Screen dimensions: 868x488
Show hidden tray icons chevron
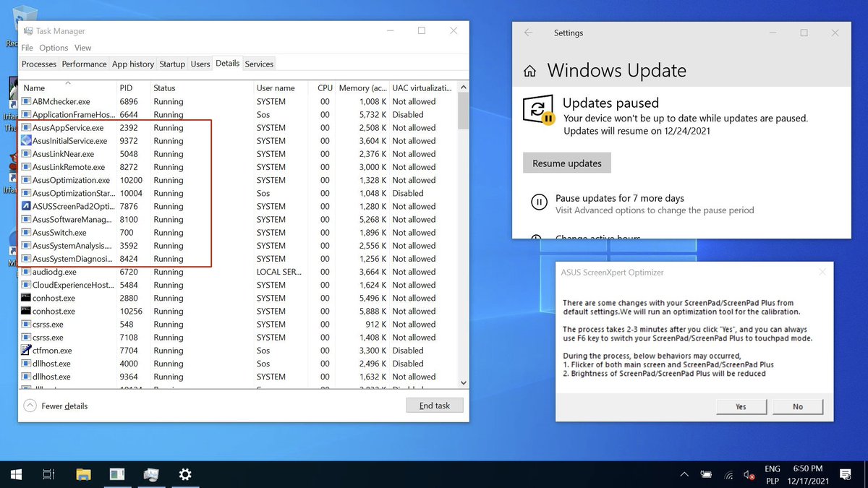click(684, 475)
